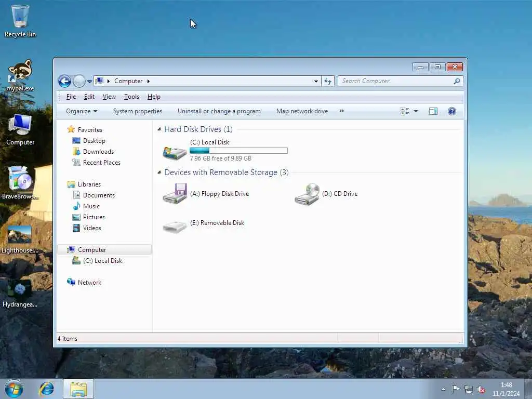The height and width of the screenshot is (399, 532).
Task: Open the Recycle Bin desktop icon
Action: coord(20,21)
